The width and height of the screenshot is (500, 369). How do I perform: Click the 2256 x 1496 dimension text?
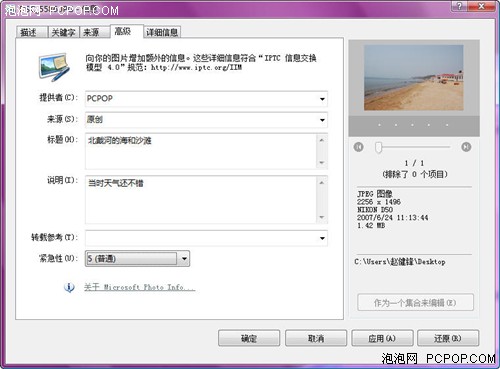tap(379, 202)
